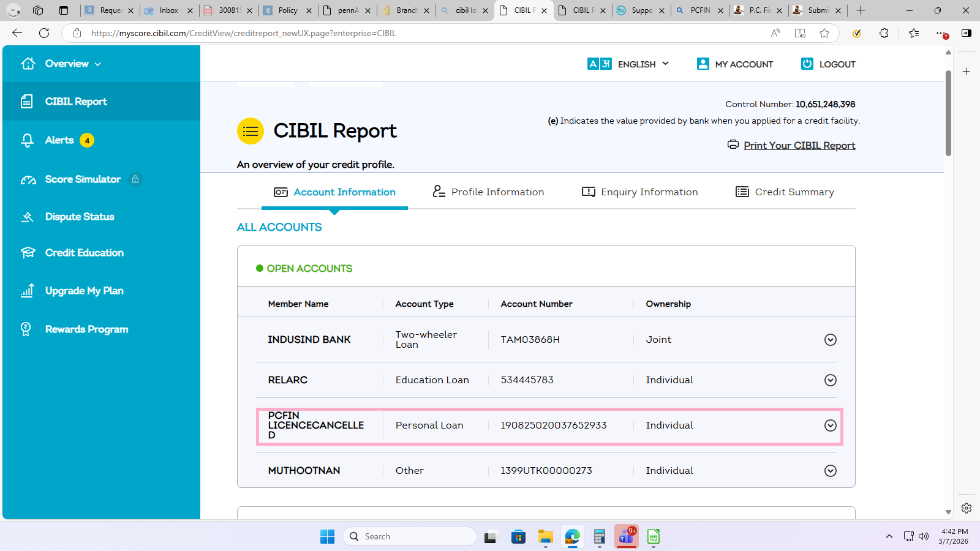The height and width of the screenshot is (551, 980).
Task: Click the Score Simulator gauge icon
Action: pos(28,179)
